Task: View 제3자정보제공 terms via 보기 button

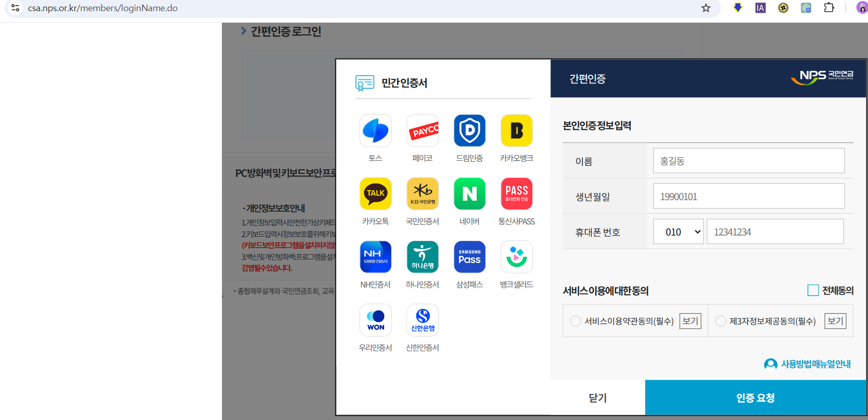Action: (835, 321)
